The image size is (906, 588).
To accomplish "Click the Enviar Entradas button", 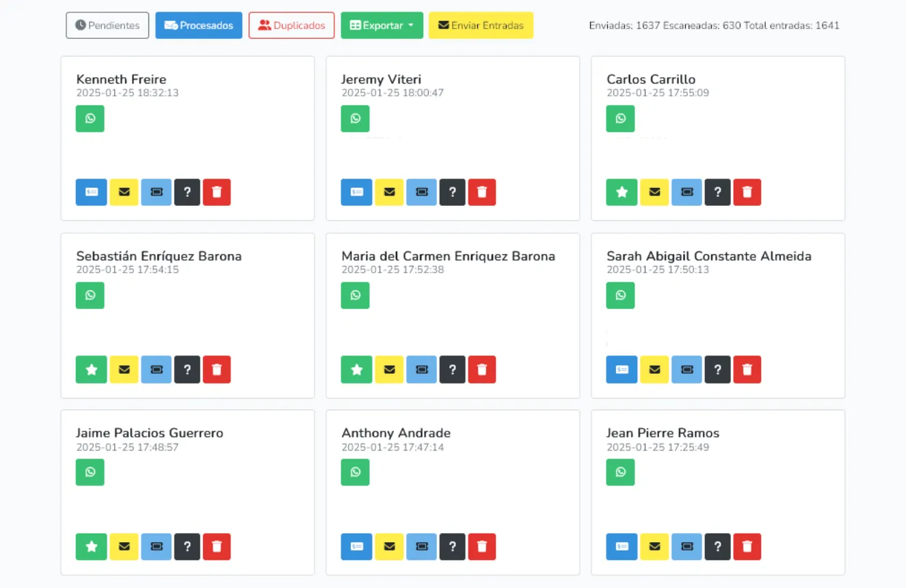I will [481, 25].
